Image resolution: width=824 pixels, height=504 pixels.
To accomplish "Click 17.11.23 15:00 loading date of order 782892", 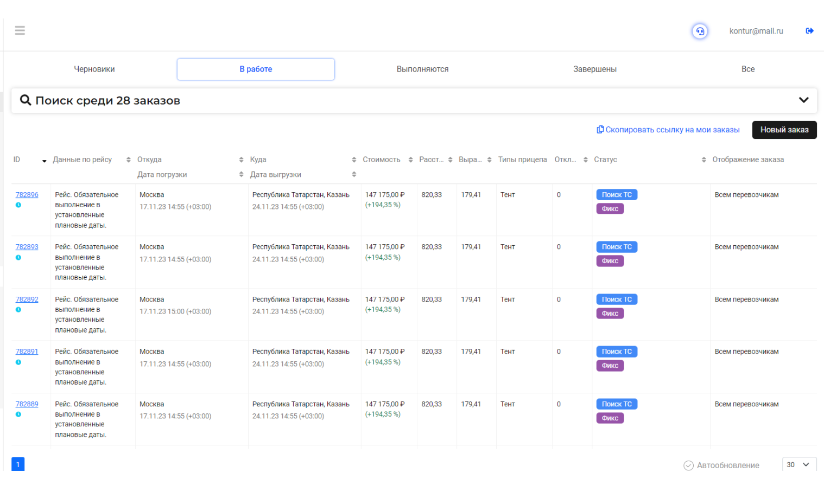I will coord(175,311).
